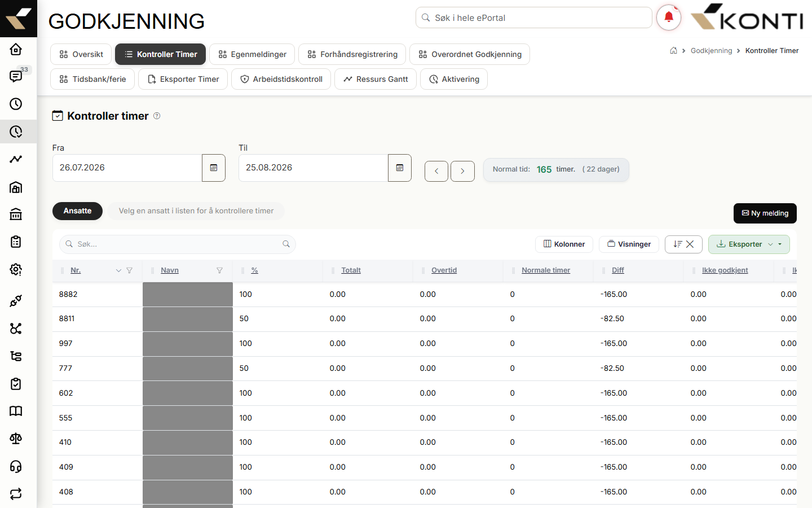The image size is (812, 508).
Task: Focus the Søk table search field
Action: point(178,244)
